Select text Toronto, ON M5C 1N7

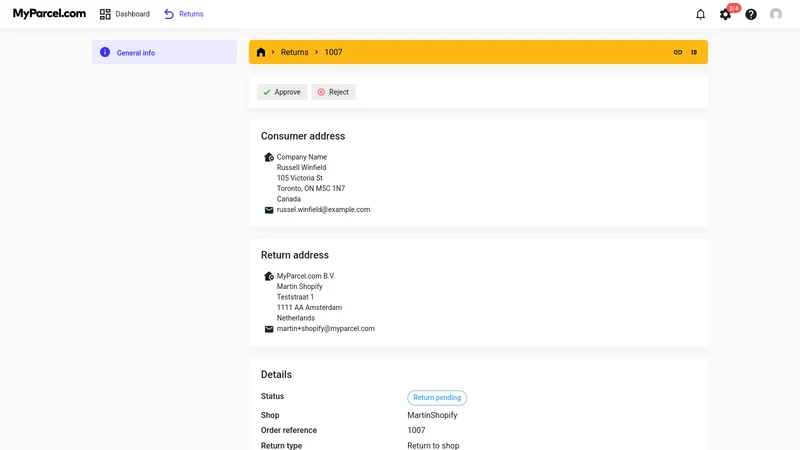tap(311, 188)
